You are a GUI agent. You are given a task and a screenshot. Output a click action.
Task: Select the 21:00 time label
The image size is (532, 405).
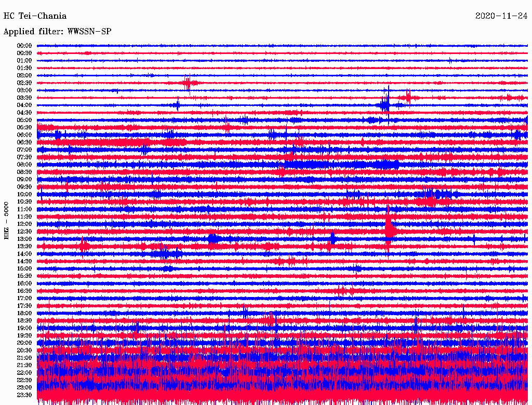pos(24,358)
